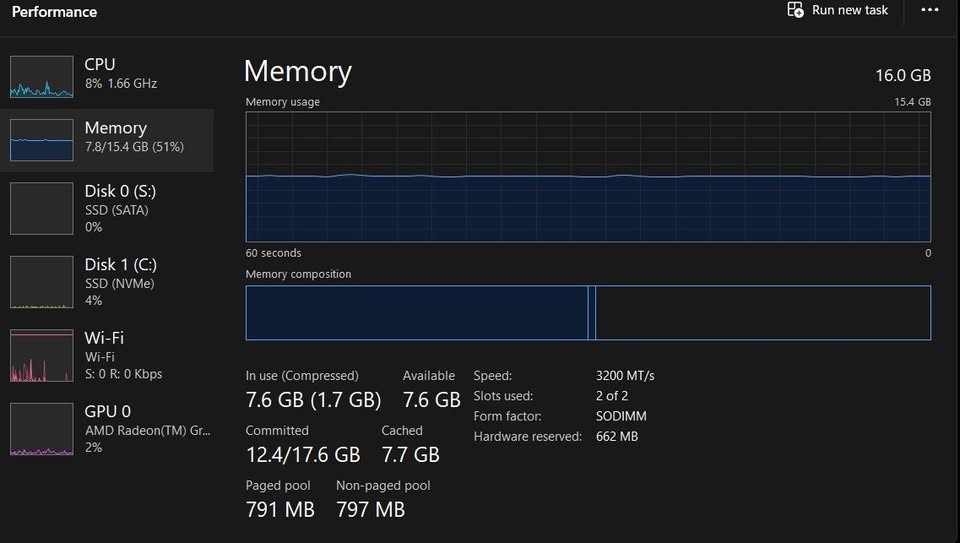Click the Cached 7.7 GB value
Screen dimensions: 960x543
pyautogui.click(x=411, y=455)
